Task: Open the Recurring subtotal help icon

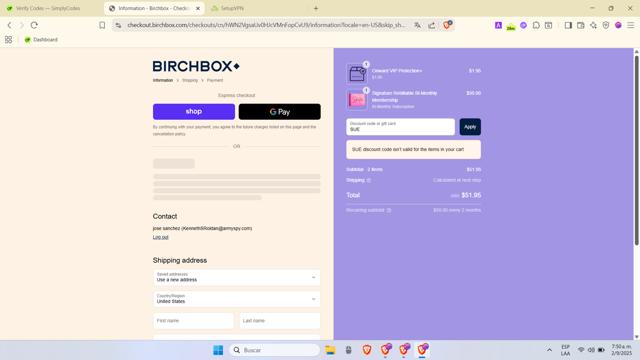Action: [389, 210]
